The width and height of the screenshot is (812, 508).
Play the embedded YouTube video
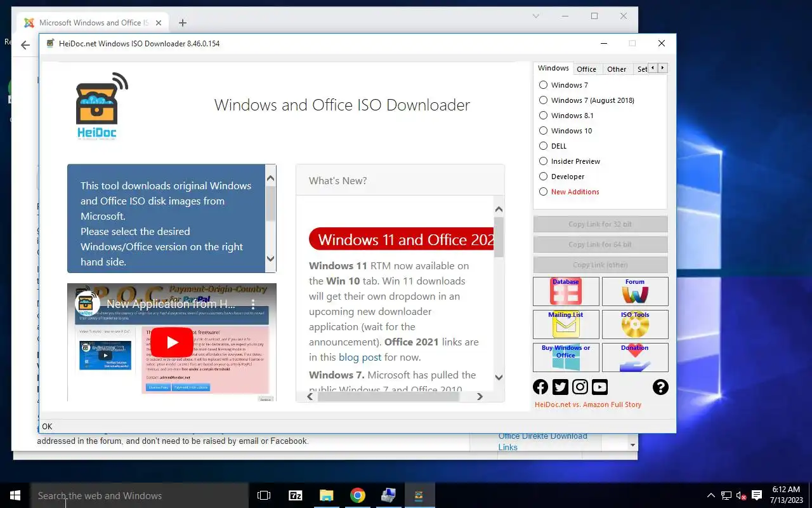coord(172,342)
